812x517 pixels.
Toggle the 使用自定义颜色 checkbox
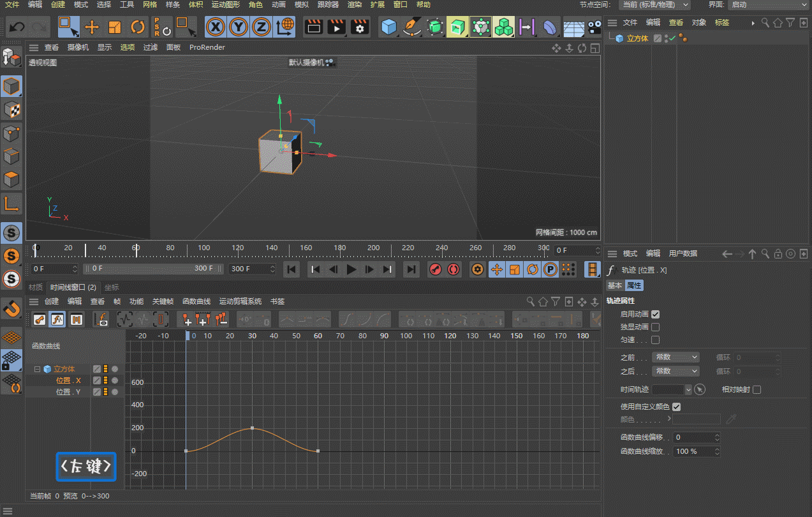pyautogui.click(x=677, y=407)
